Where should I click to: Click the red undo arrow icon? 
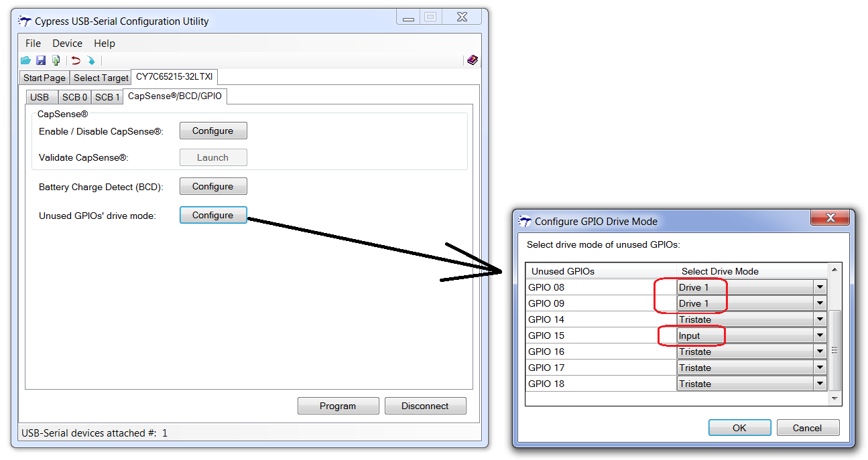[x=76, y=60]
